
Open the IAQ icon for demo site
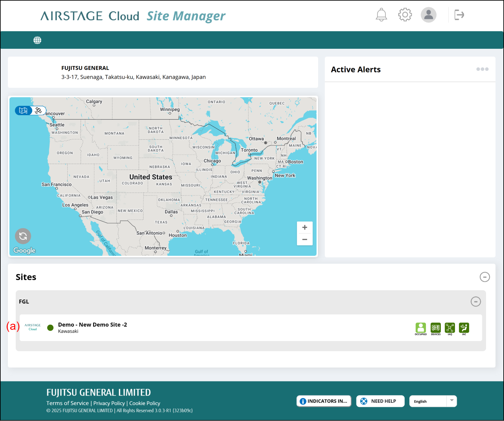coord(450,328)
